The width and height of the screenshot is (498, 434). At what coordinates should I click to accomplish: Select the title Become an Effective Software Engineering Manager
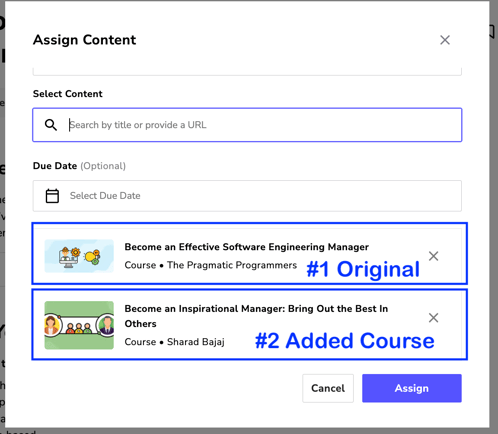(247, 247)
